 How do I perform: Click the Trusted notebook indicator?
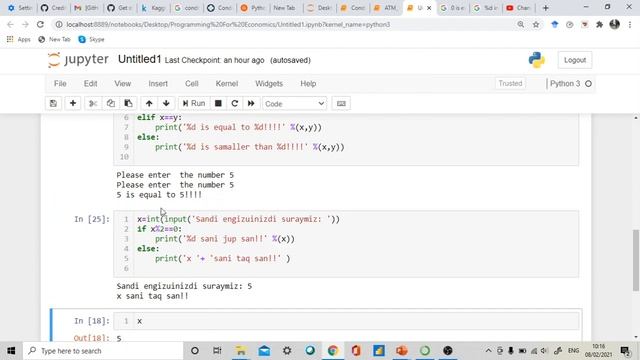(x=510, y=83)
